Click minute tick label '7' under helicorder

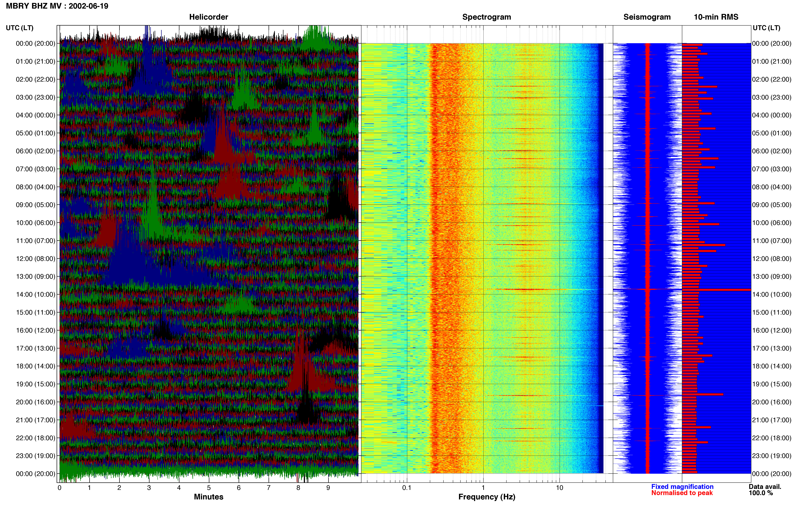[x=269, y=488]
